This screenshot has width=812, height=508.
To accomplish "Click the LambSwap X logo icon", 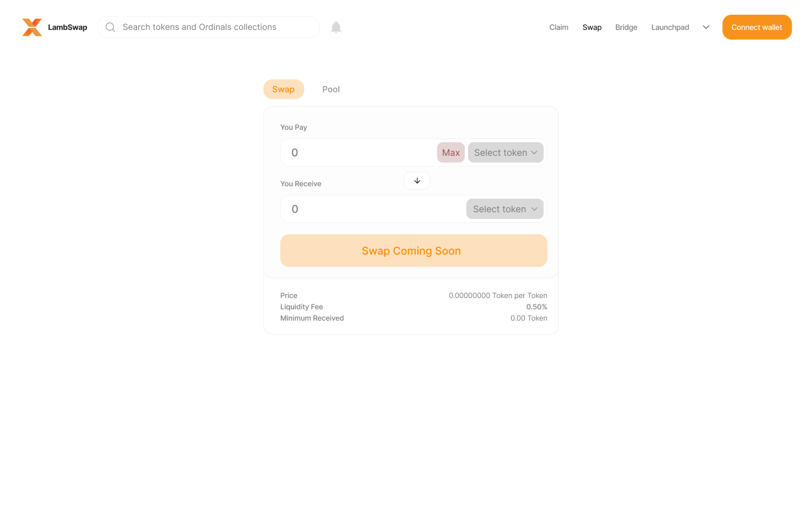I will [32, 27].
